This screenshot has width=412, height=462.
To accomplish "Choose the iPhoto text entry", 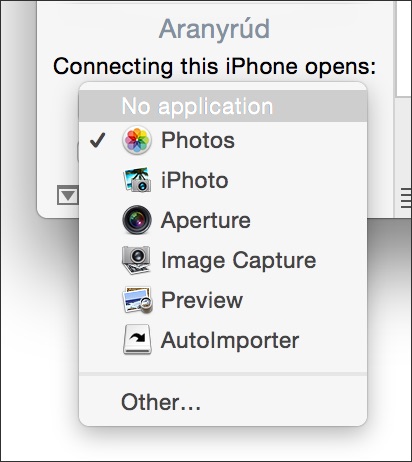I will click(x=195, y=180).
